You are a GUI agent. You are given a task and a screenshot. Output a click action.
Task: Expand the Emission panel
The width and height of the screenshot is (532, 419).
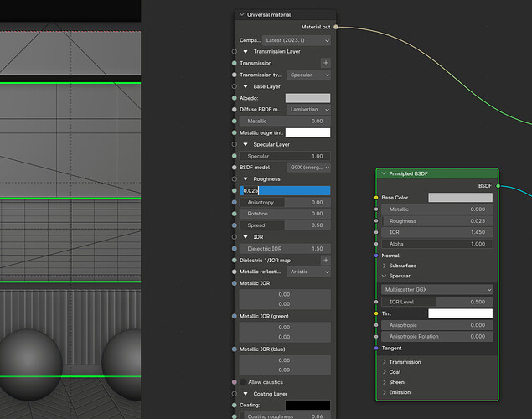pos(384,392)
